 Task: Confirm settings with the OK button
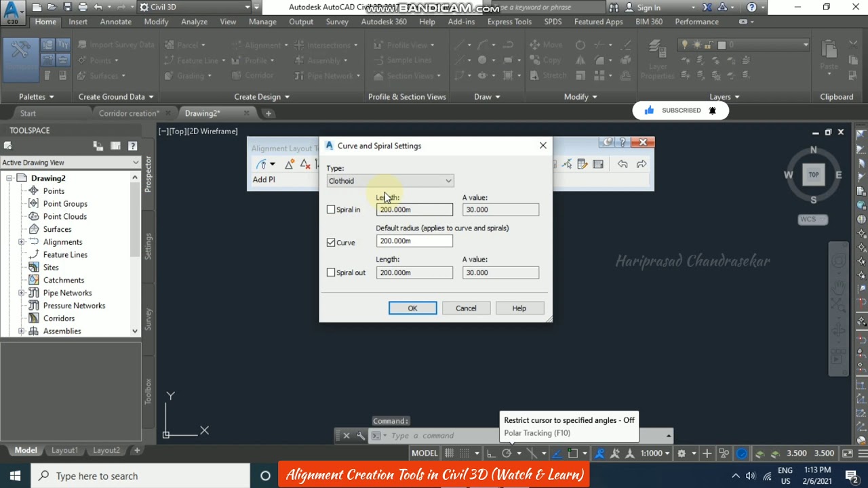point(412,308)
